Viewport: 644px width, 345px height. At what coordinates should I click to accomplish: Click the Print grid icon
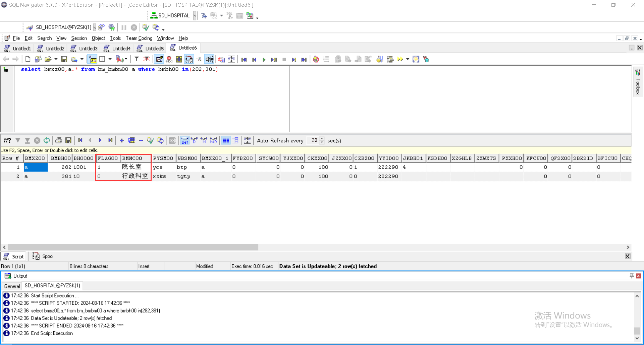click(x=59, y=140)
